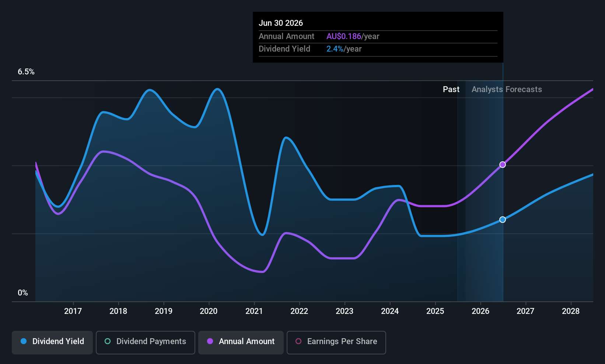Click the tooltip Annual Amount label
Image resolution: width=605 pixels, height=364 pixels.
click(x=286, y=36)
